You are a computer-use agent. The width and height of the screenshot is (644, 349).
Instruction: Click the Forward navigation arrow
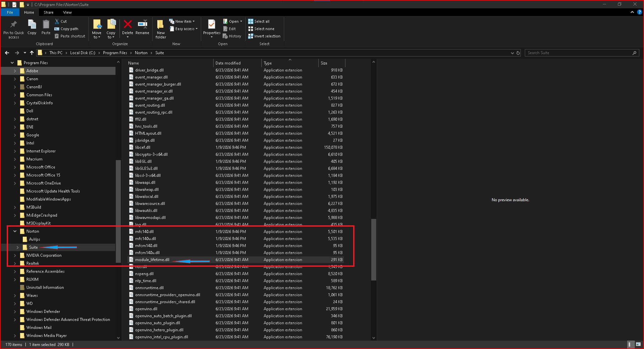click(17, 53)
